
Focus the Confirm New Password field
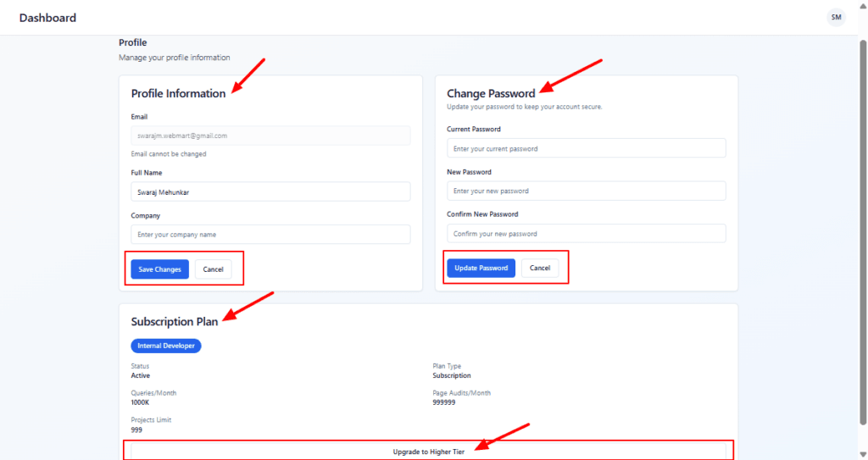(586, 233)
